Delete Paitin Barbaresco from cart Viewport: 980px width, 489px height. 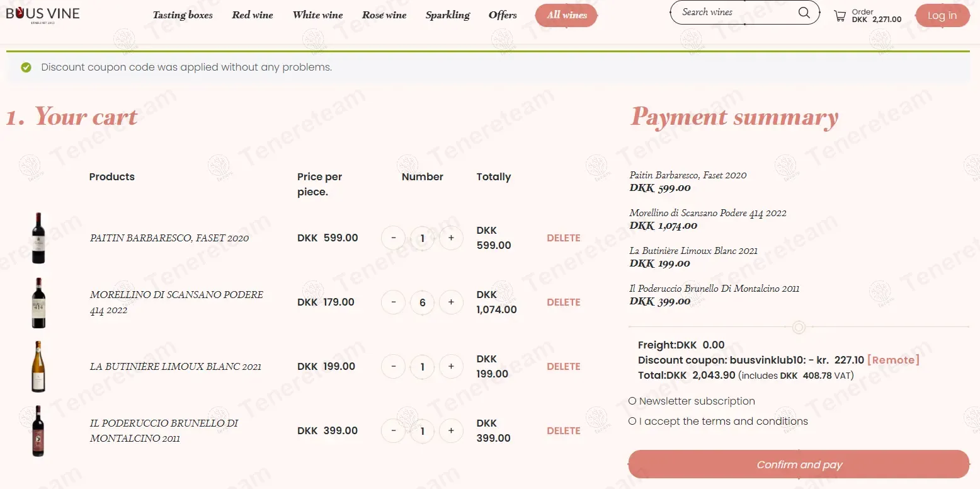[564, 238]
